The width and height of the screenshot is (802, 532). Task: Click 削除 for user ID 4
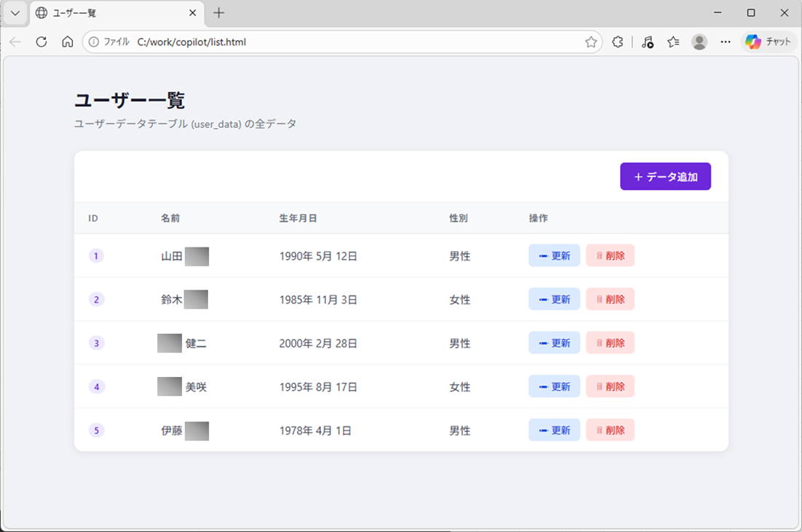(610, 386)
